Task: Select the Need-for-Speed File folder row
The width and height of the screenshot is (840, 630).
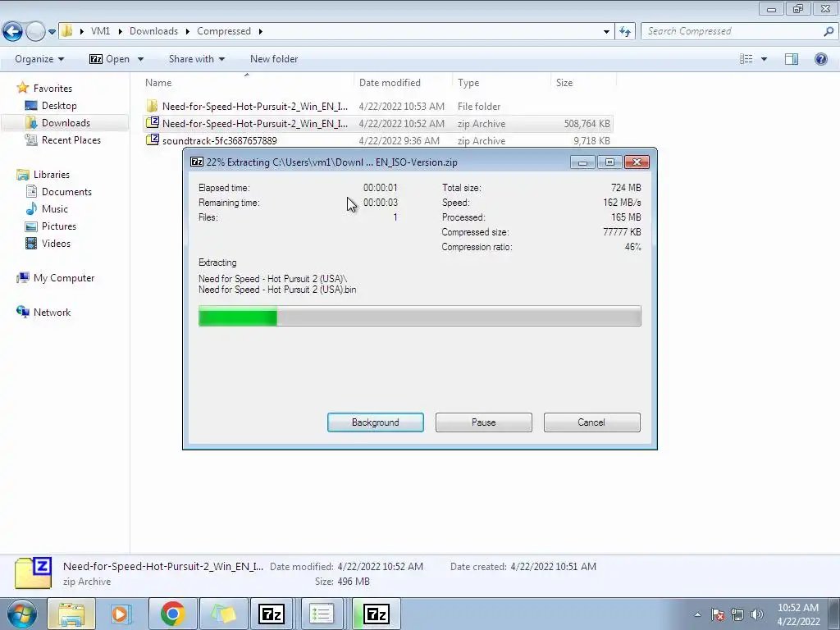Action: [x=377, y=106]
